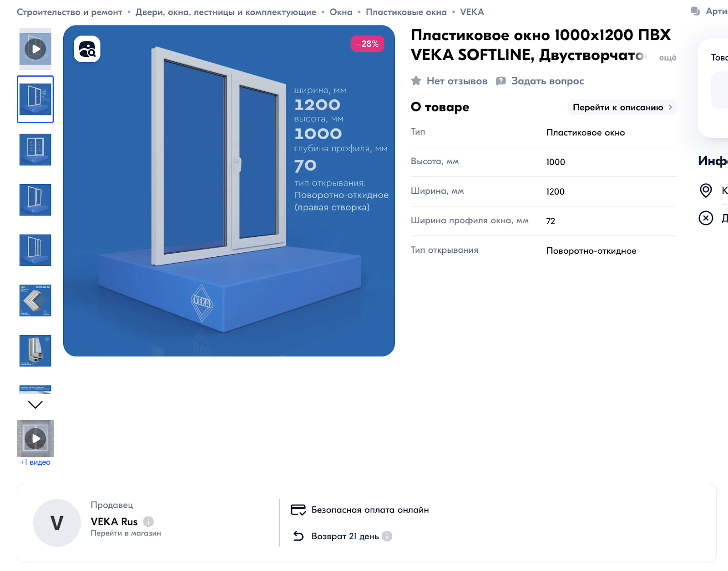Play the bottom +1 видео thumbnail

click(35, 439)
